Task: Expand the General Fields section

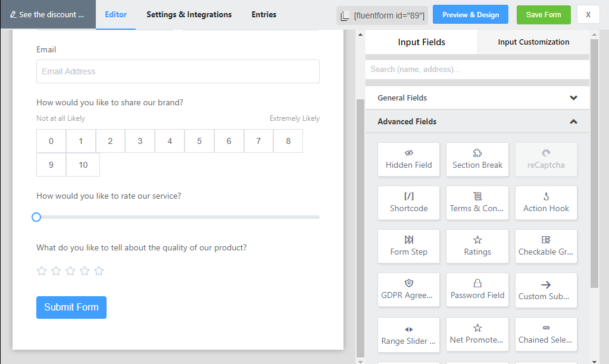Action: [477, 98]
